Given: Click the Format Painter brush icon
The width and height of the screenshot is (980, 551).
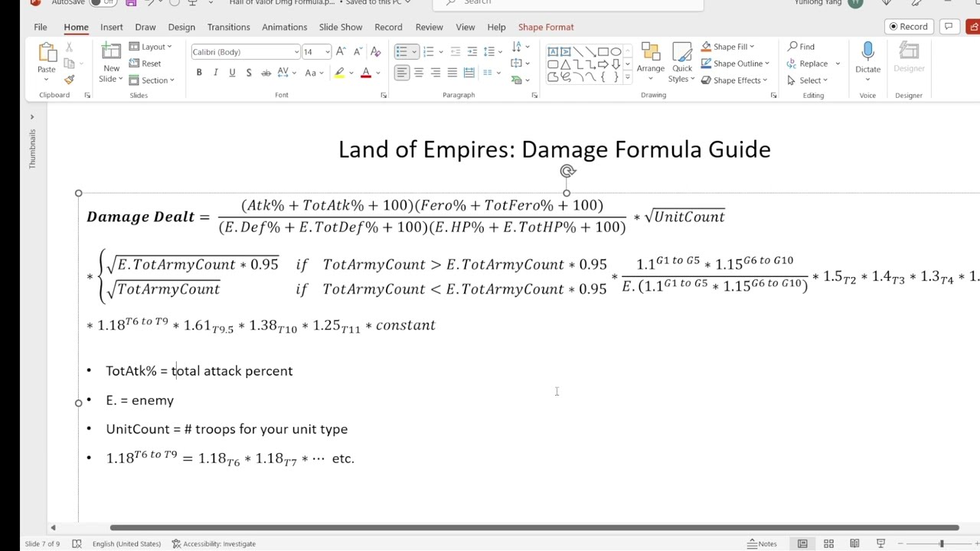Looking at the screenshot, I should click(69, 80).
